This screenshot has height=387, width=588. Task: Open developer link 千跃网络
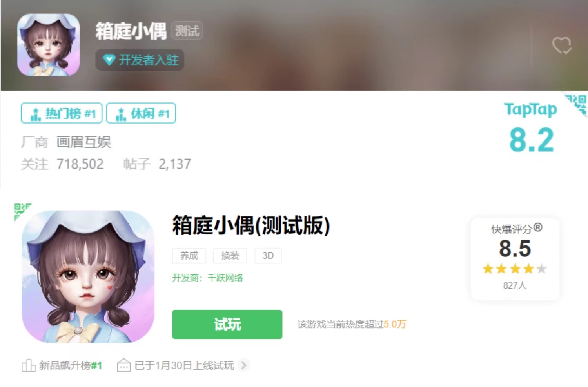[225, 278]
